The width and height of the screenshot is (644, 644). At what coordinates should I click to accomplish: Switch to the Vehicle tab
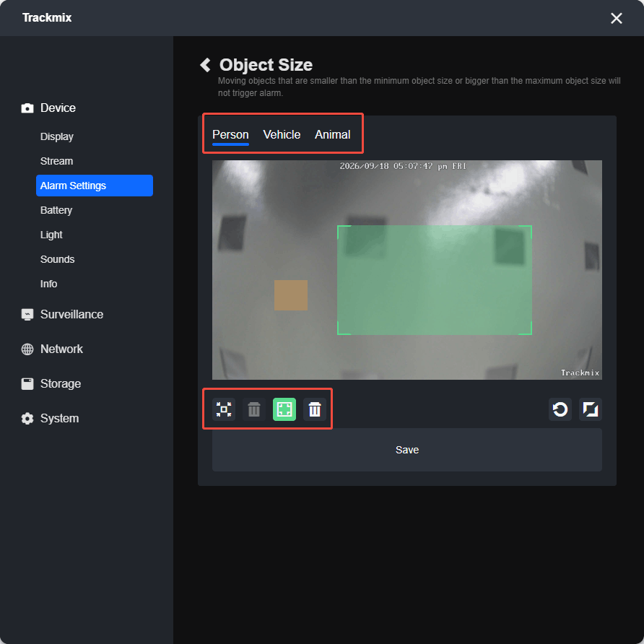[282, 135]
